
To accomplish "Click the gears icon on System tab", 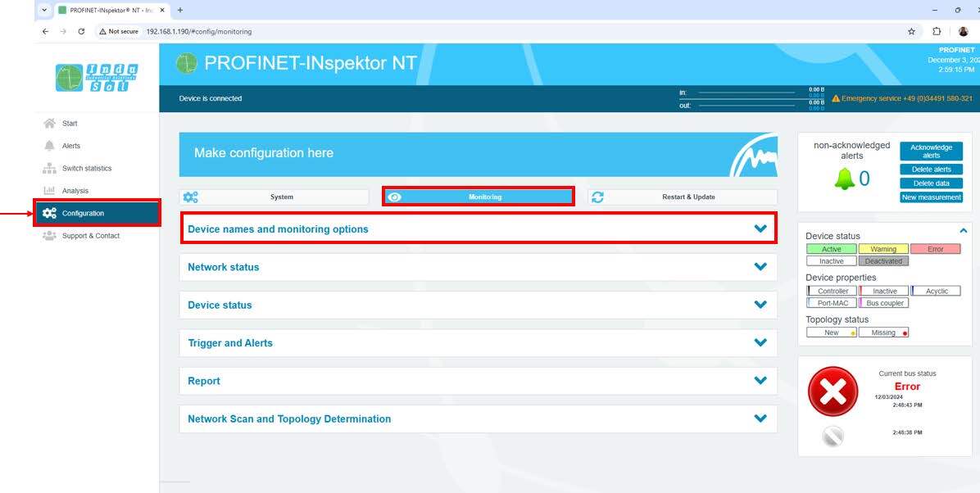I will click(191, 197).
